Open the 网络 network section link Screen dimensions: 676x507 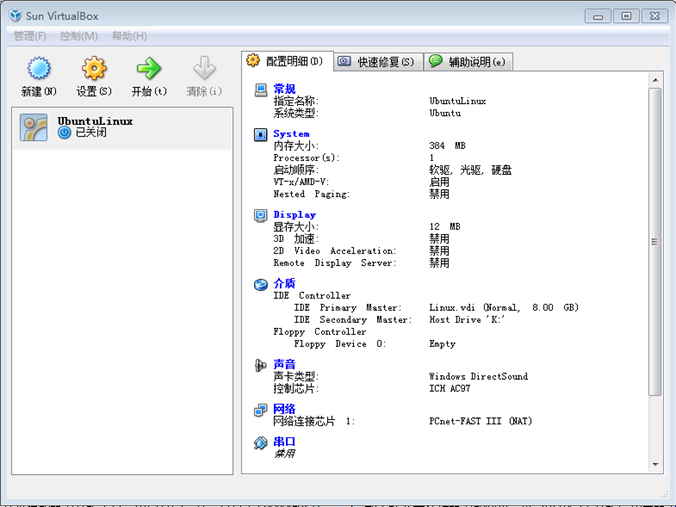[x=284, y=409]
